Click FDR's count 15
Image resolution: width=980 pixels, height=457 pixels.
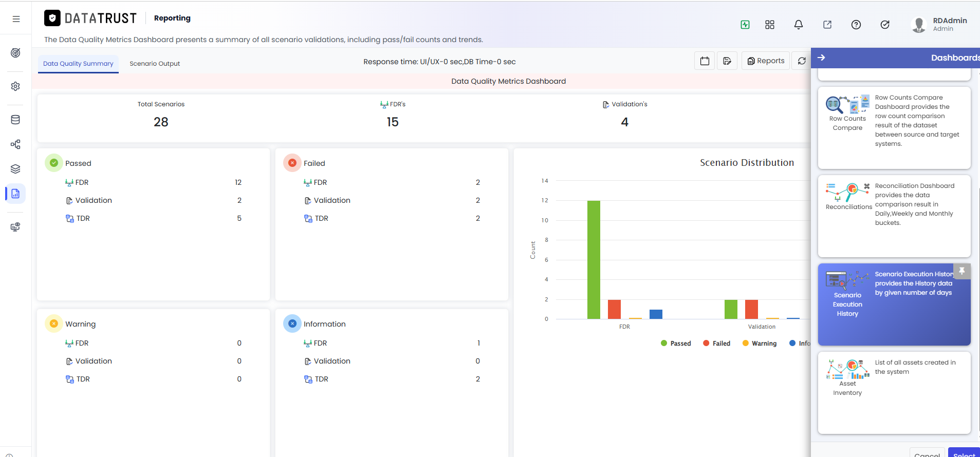(393, 122)
